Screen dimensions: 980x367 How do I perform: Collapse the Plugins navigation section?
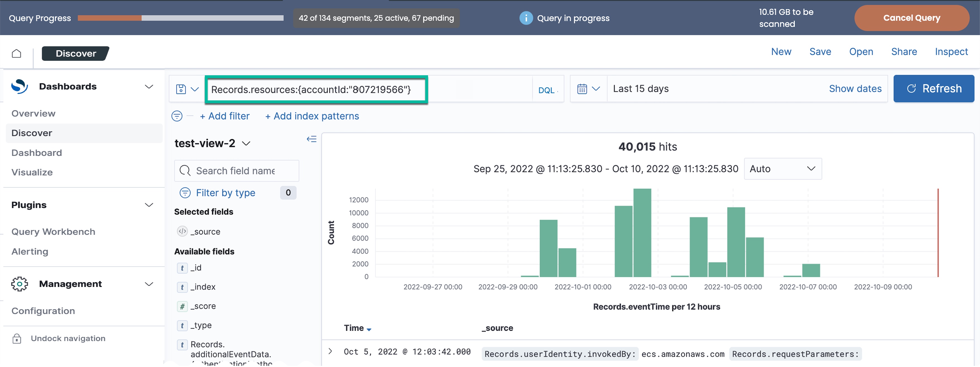149,205
